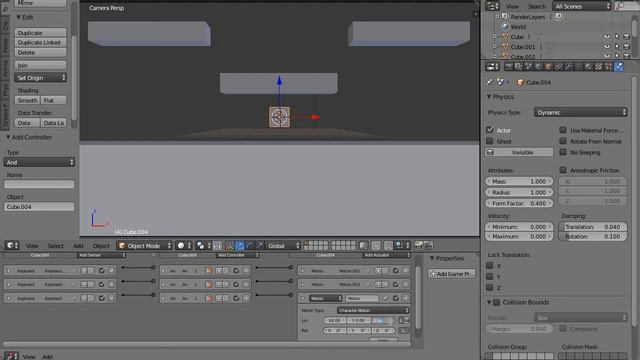
Task: Open the outliner Search menu
Action: coord(537,6)
